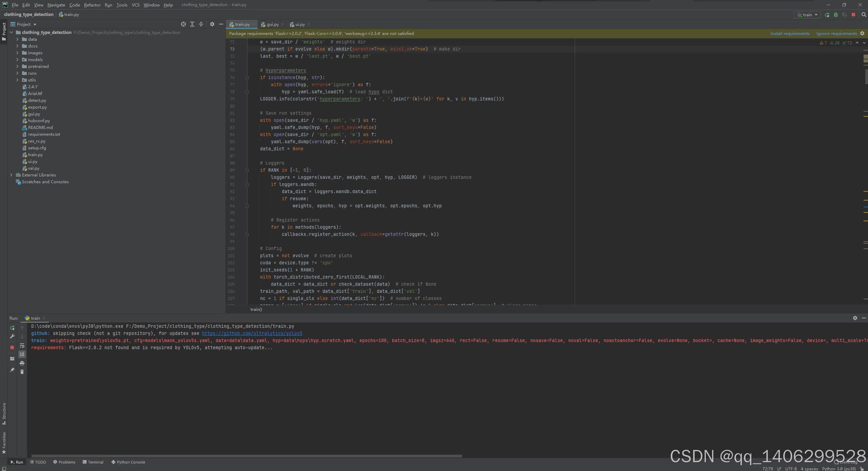The width and height of the screenshot is (868, 471).
Task: Click Install requirements link
Action: click(790, 33)
